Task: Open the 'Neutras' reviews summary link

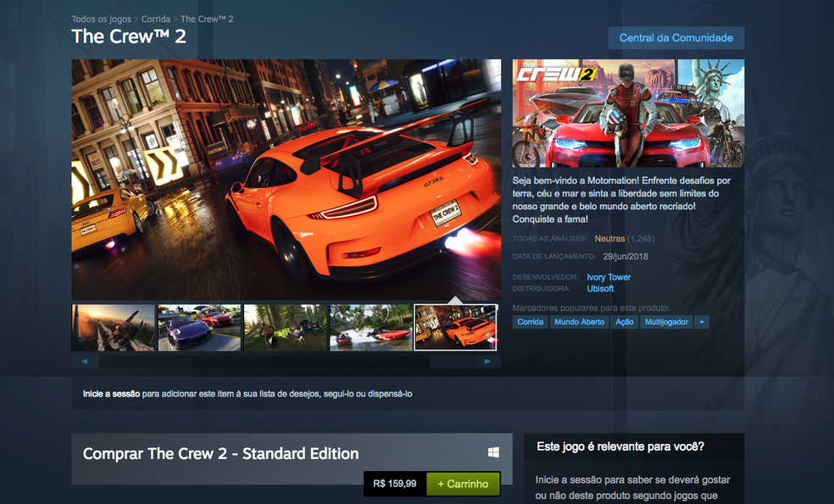Action: tap(609, 239)
